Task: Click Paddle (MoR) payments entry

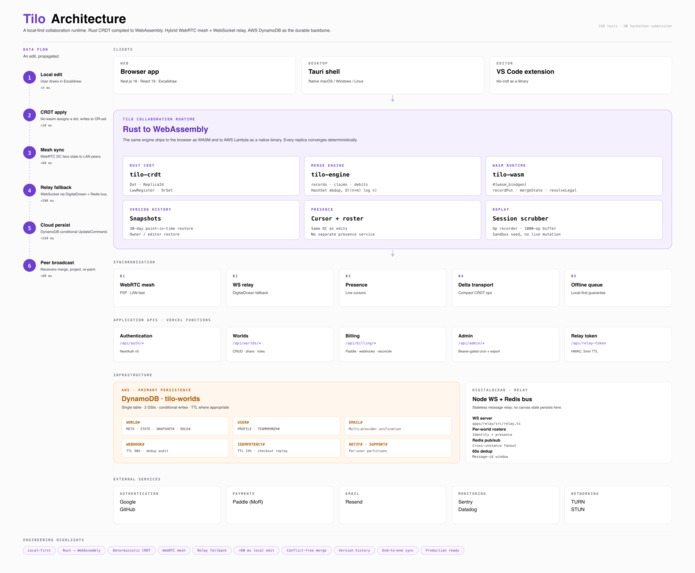Action: [x=248, y=502]
